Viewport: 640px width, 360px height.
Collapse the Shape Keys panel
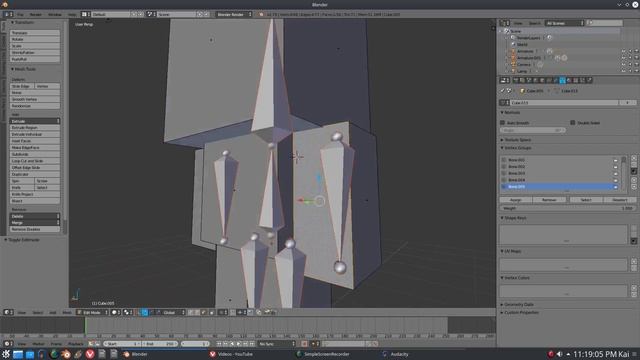click(x=514, y=218)
